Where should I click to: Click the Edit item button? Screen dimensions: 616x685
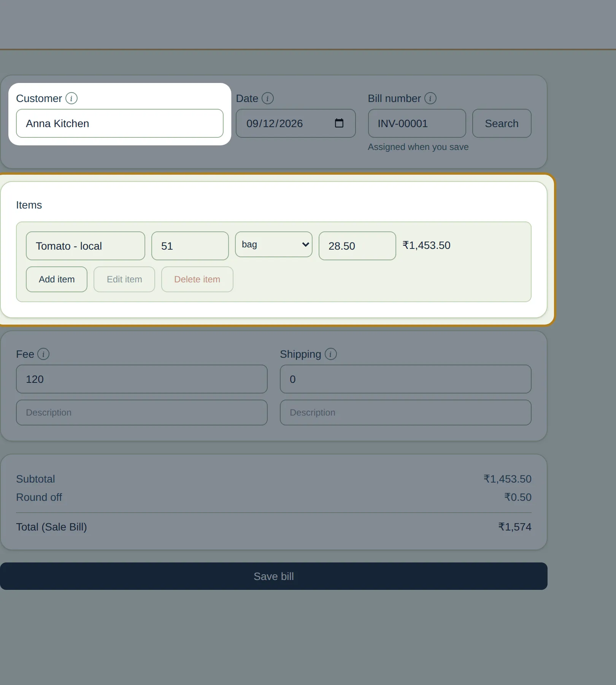tap(124, 279)
